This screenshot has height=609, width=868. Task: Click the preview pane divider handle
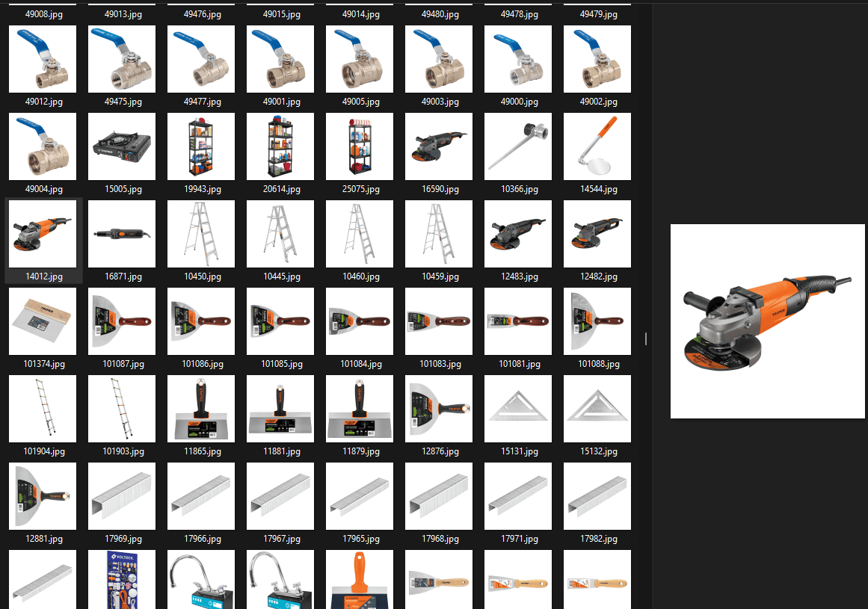[x=646, y=339]
